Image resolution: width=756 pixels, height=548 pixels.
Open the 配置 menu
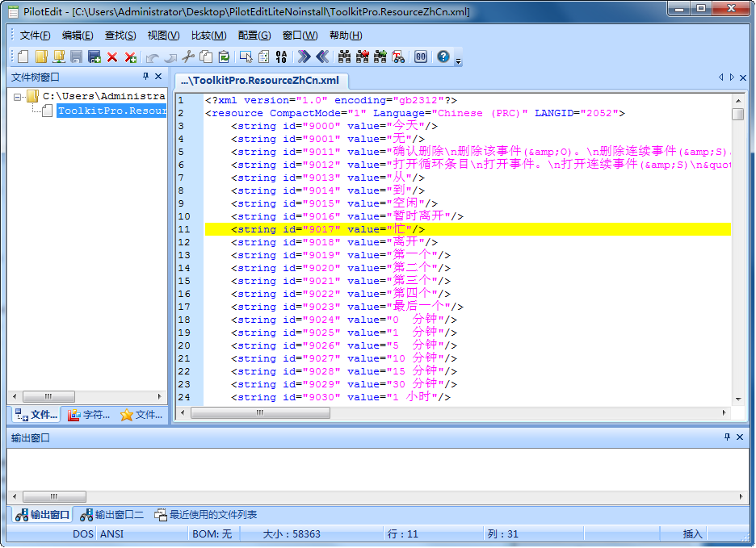point(256,36)
